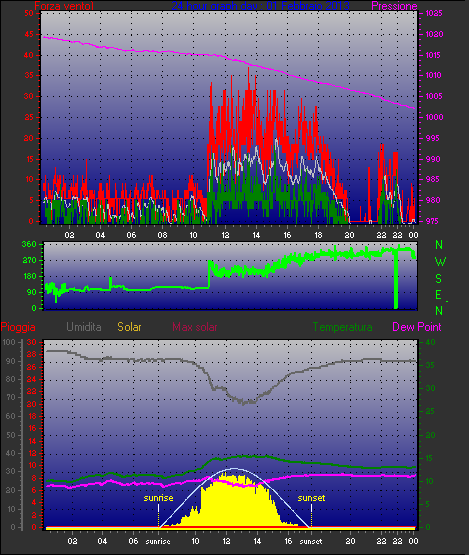Click the 90 value on the wind direction axis
469x555 pixels.
coord(31,292)
